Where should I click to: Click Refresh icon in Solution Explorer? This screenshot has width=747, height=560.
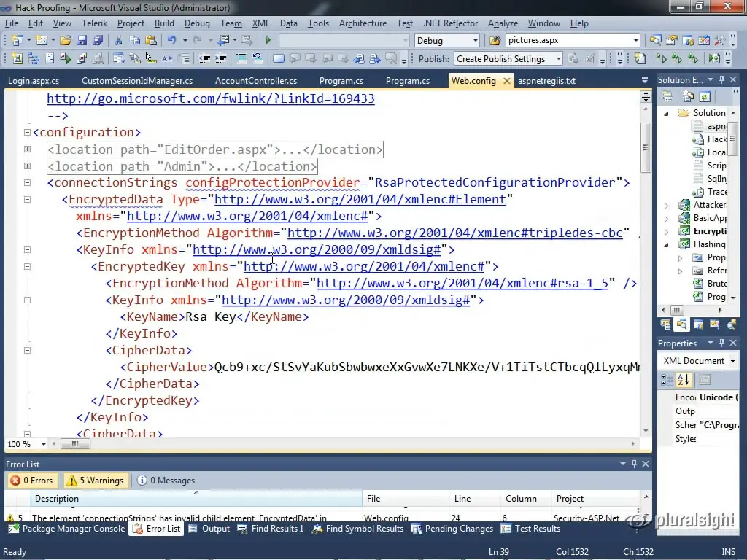pyautogui.click(x=705, y=97)
